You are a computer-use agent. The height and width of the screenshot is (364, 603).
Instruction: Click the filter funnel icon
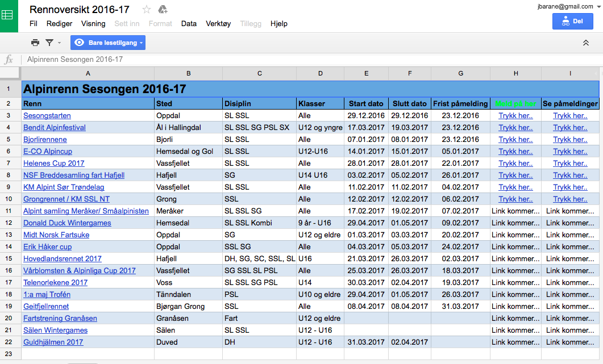pyautogui.click(x=49, y=43)
